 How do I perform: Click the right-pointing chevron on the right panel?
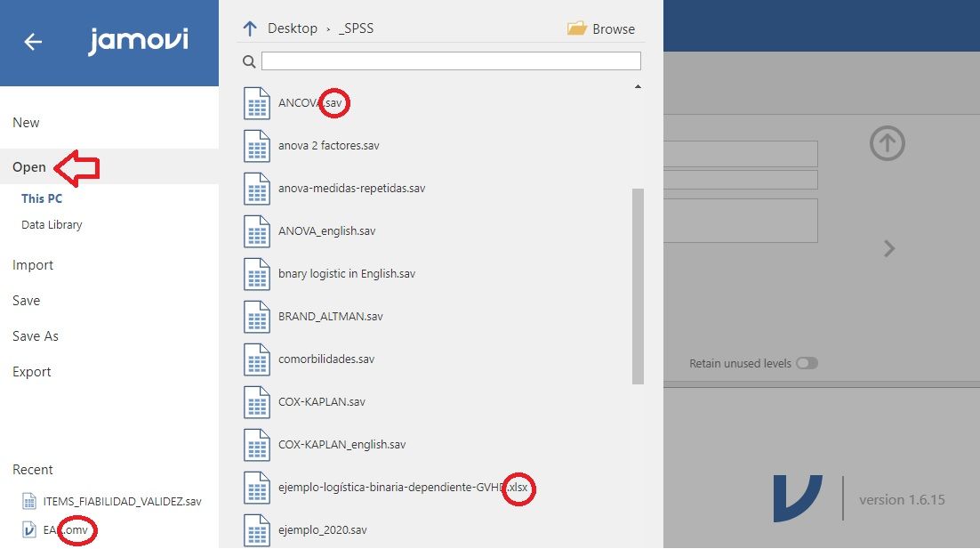[x=888, y=248]
